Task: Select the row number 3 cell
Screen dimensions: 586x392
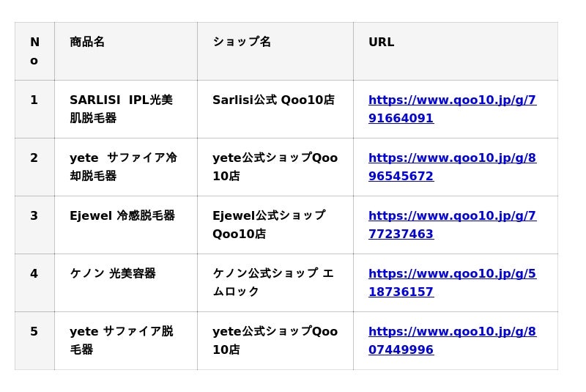Action: (x=34, y=216)
